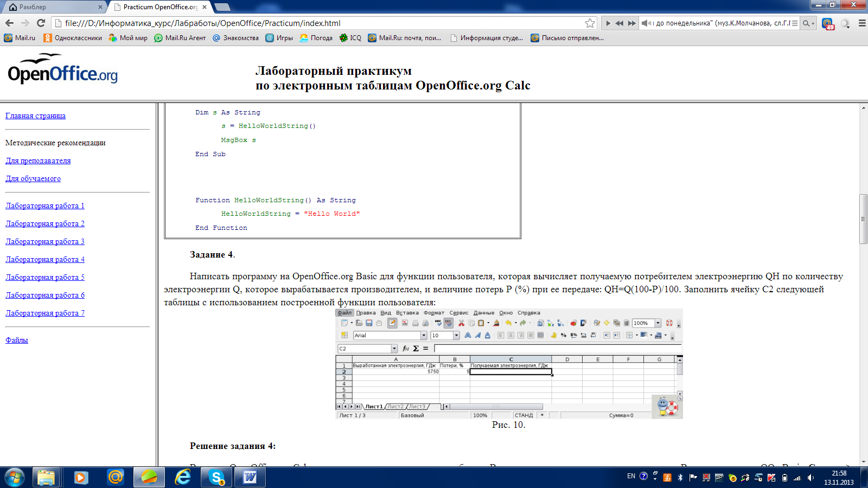Screen dimensions: 868x488
Task: Open Лабораторная работа 2
Action: point(45,223)
